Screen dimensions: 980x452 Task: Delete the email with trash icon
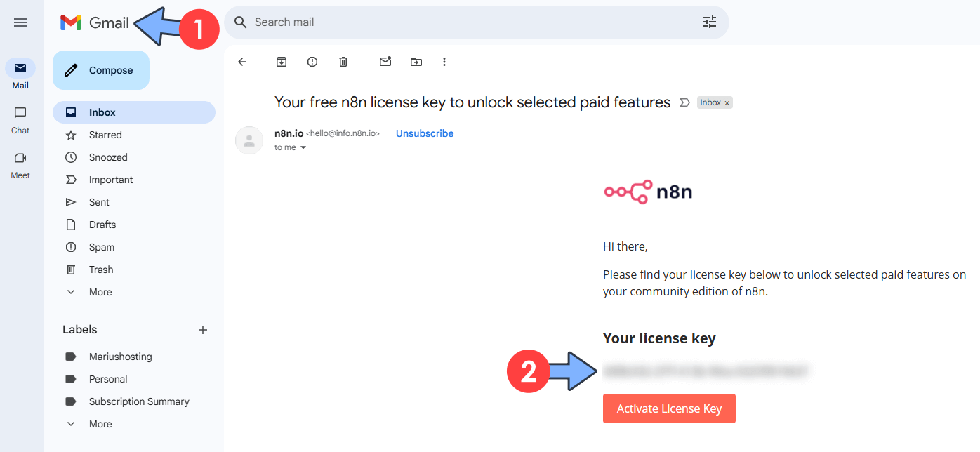click(x=343, y=62)
